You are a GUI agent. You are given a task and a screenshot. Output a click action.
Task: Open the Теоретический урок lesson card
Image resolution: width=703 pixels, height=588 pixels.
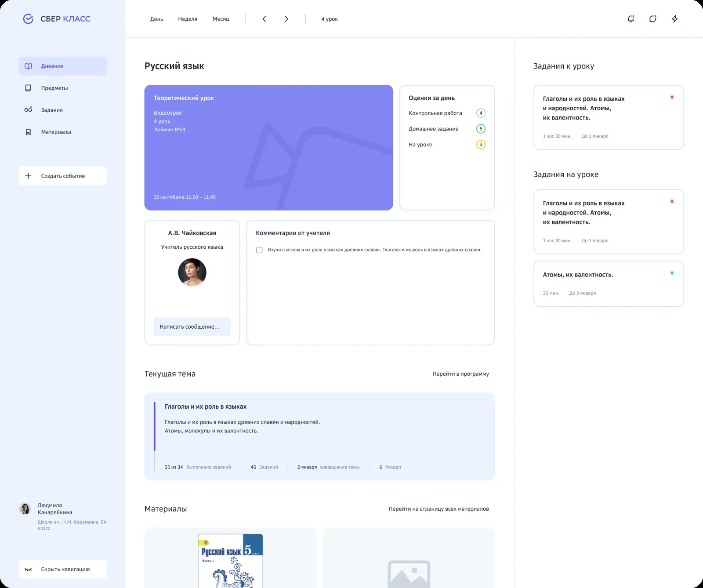tap(268, 148)
